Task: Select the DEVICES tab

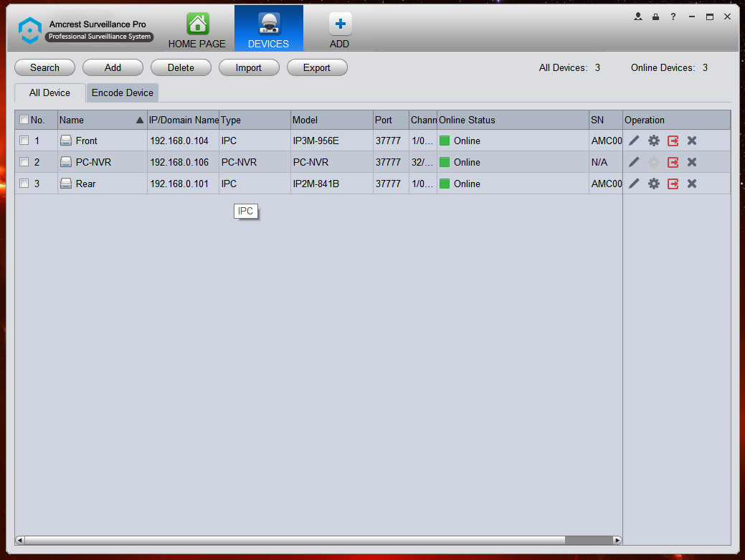Action: (268, 29)
